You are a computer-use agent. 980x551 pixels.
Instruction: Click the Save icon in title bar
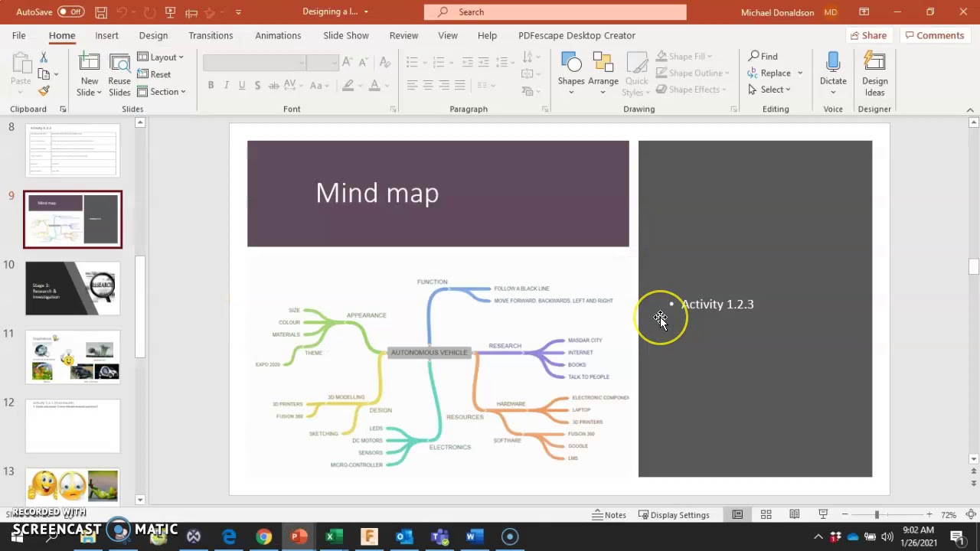(102, 12)
